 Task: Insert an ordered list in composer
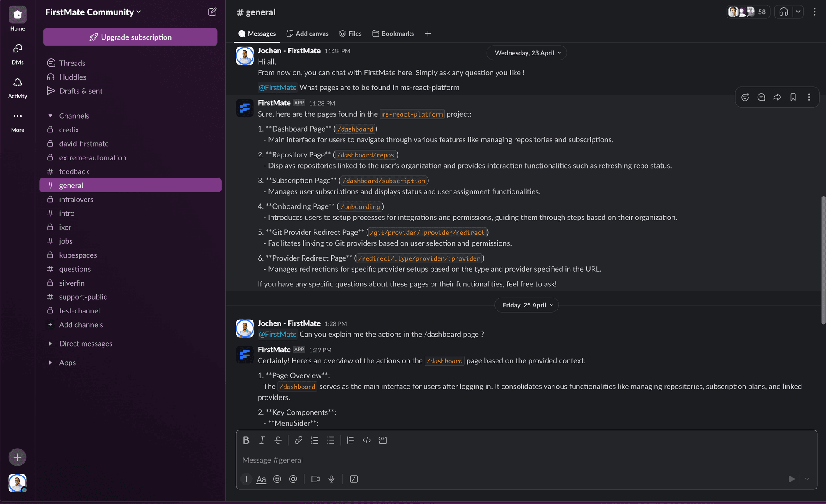click(314, 440)
